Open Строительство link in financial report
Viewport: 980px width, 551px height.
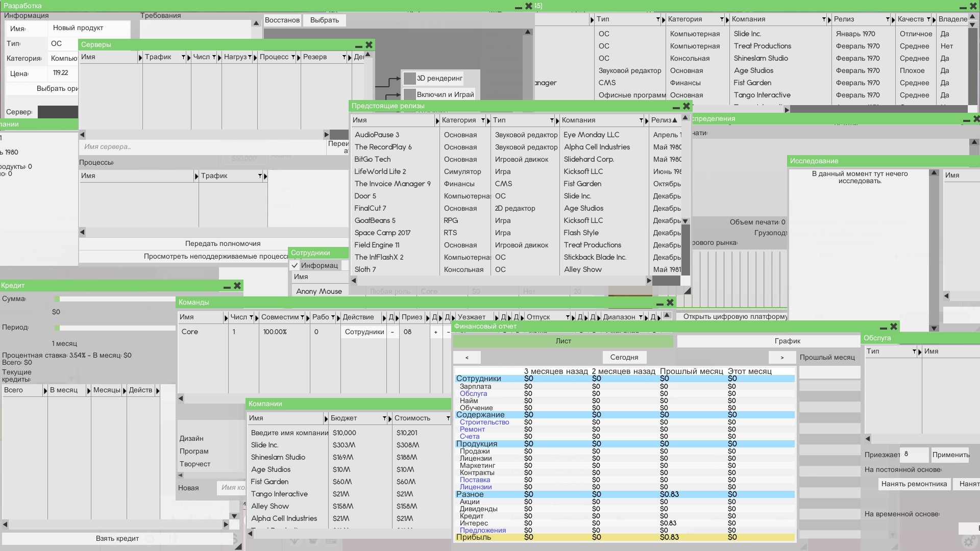click(x=484, y=422)
